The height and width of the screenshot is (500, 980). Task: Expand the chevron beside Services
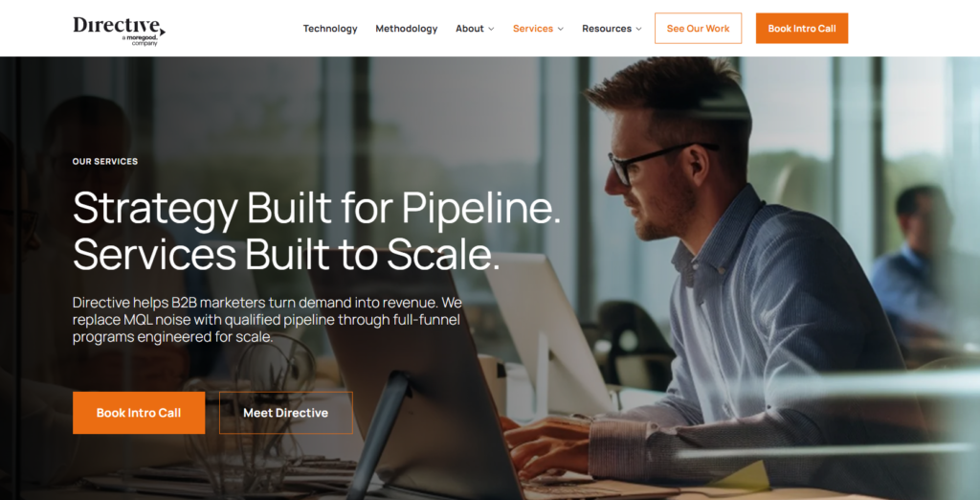tap(561, 29)
